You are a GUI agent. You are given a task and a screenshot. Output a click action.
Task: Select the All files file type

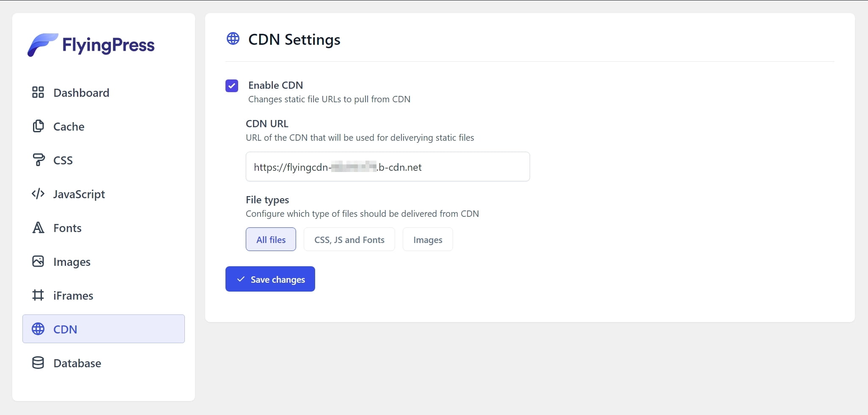click(x=271, y=239)
